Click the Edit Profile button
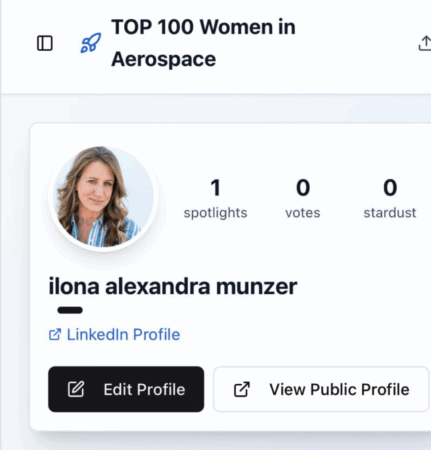Image resolution: width=431 pixels, height=450 pixels. (126, 389)
